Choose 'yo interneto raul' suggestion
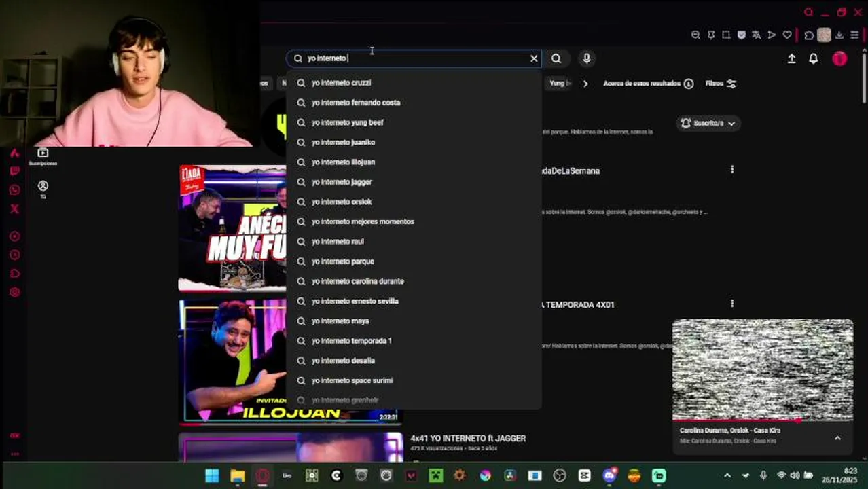 (414, 242)
